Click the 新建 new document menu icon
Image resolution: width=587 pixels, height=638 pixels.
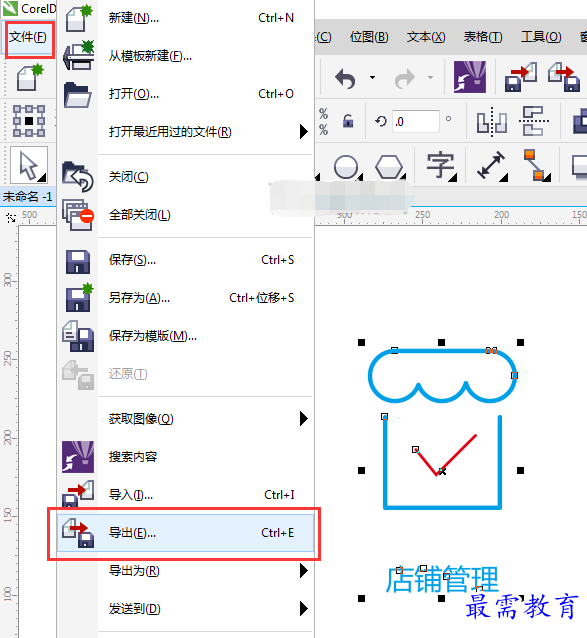coord(79,18)
